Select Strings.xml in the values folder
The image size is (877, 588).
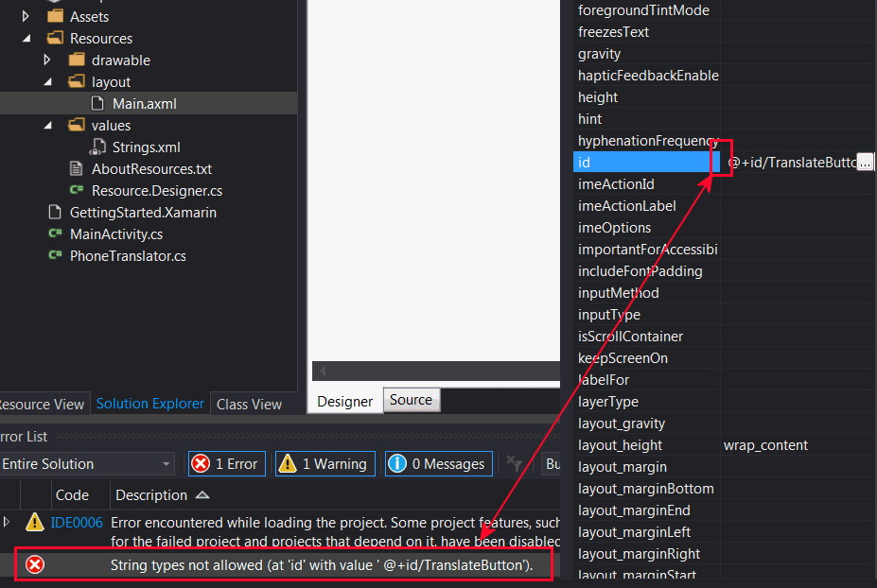[x=146, y=147]
